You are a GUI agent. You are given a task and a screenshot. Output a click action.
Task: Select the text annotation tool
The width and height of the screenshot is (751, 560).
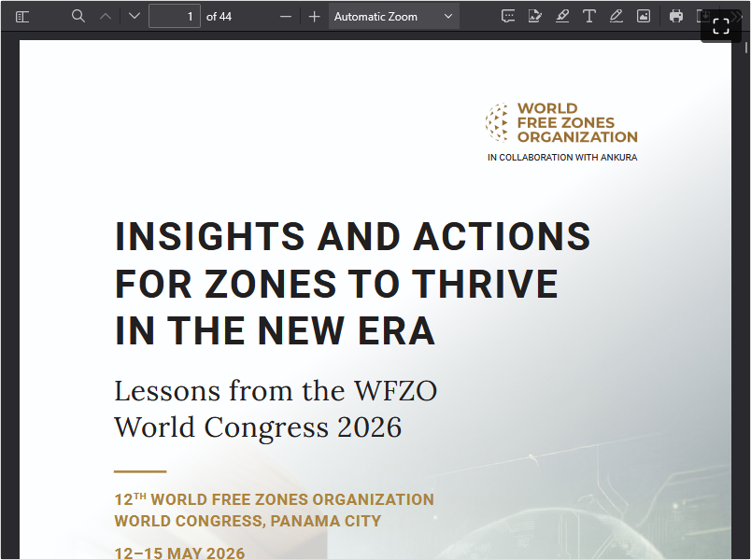(589, 16)
